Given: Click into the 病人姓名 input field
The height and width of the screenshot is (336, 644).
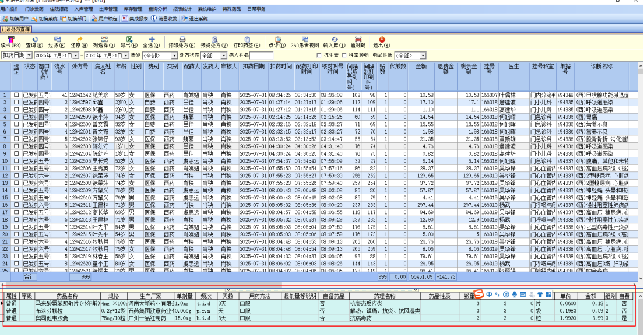Looking at the screenshot, I should [x=261, y=55].
